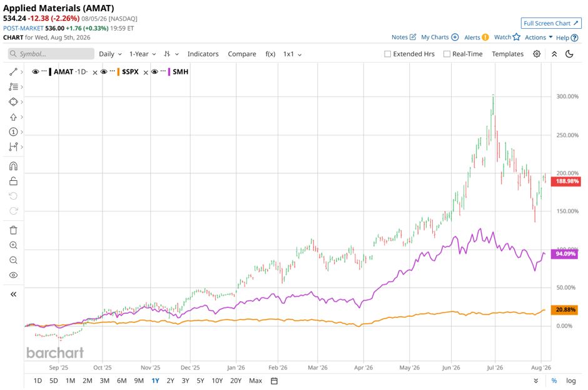Expand the line tool options chevron
The height and width of the screenshot is (390, 588).
(x=22, y=72)
